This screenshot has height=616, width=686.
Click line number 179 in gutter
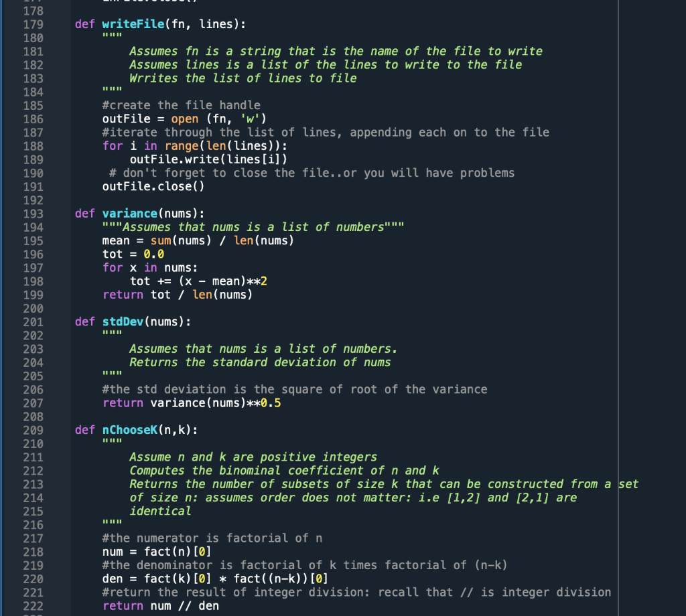tap(33, 25)
